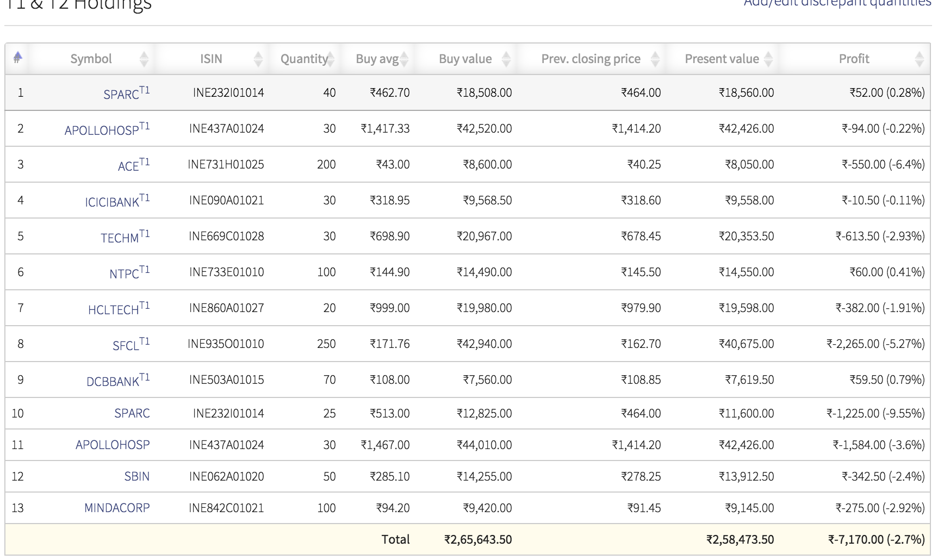Click quantity 250 in SFCL row

(326, 344)
